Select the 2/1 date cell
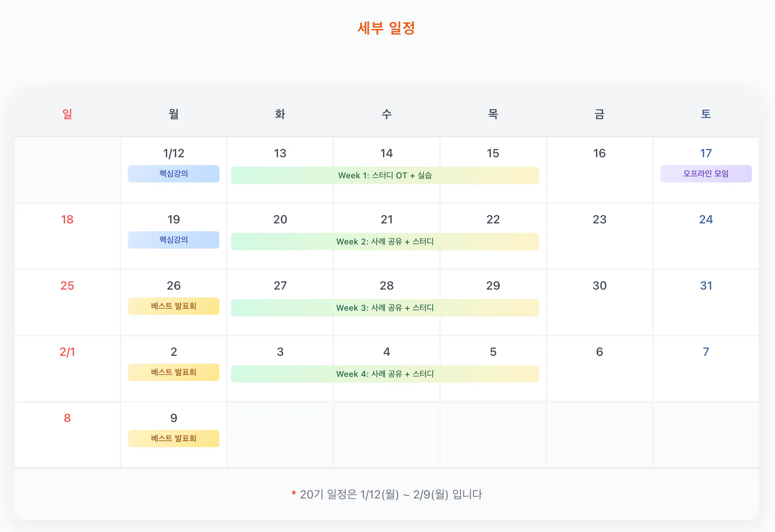775x532 pixels. (67, 352)
